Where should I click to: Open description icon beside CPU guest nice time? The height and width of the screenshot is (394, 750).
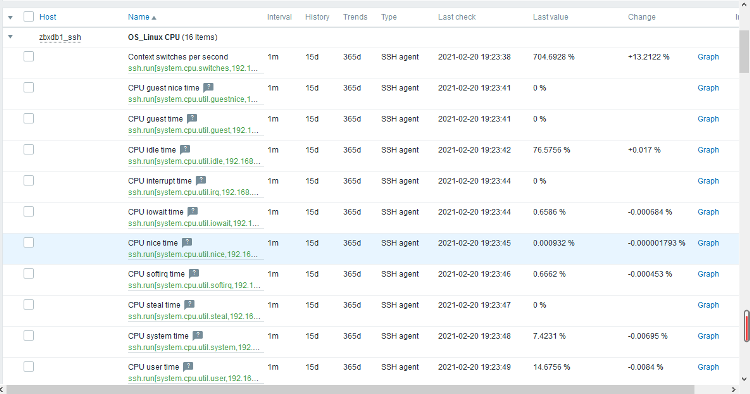click(208, 88)
